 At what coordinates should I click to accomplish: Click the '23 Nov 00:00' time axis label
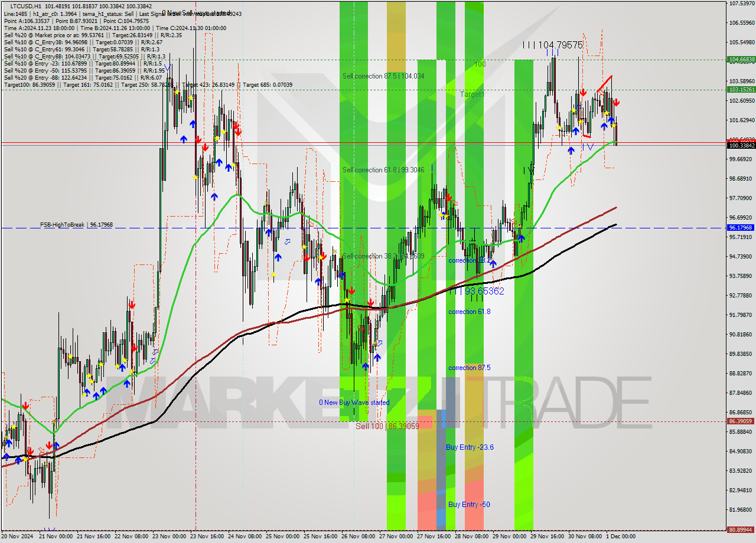coord(170,537)
